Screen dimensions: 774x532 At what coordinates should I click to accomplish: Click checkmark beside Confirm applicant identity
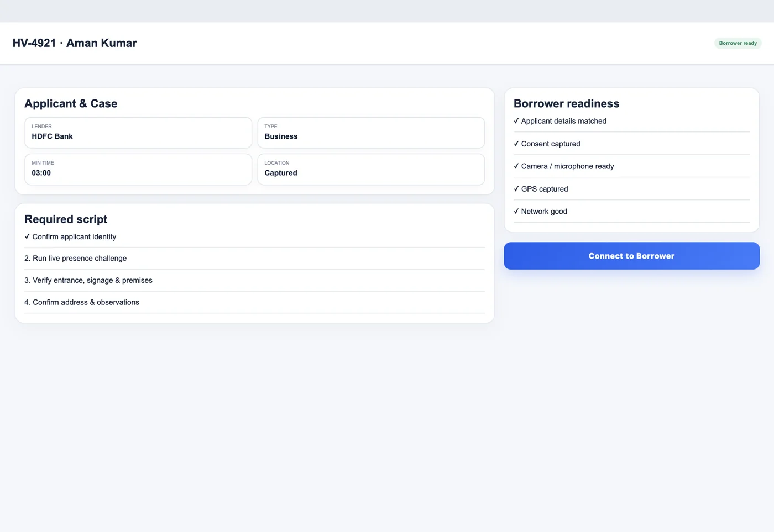(x=27, y=236)
